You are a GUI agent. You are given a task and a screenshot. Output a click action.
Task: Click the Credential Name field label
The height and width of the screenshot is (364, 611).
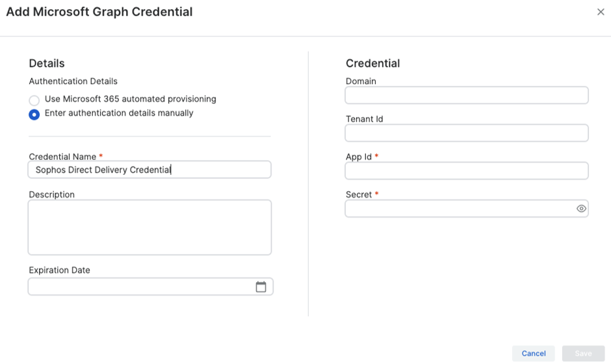coord(62,157)
